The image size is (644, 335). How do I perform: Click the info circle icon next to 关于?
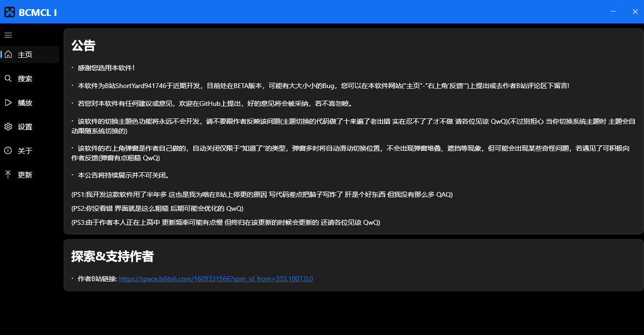point(8,151)
